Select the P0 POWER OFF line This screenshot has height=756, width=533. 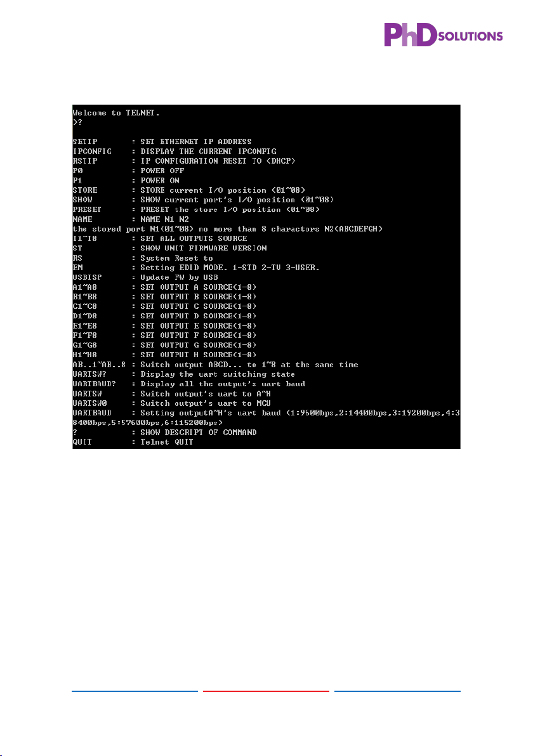point(128,171)
